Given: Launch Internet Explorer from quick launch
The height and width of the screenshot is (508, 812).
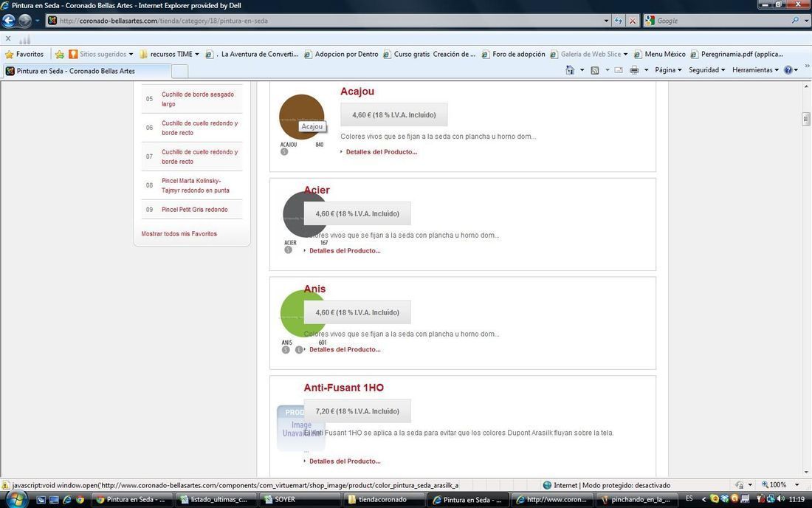Looking at the screenshot, I should [x=66, y=500].
